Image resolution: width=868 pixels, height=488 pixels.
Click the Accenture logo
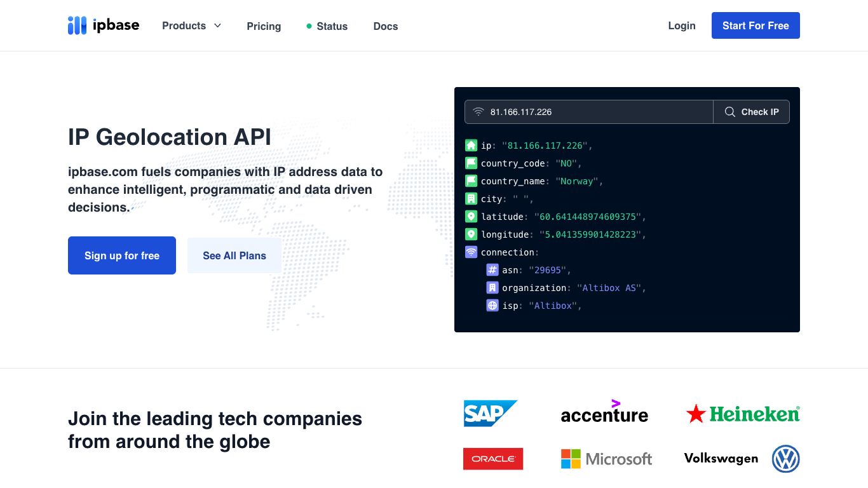pyautogui.click(x=604, y=412)
